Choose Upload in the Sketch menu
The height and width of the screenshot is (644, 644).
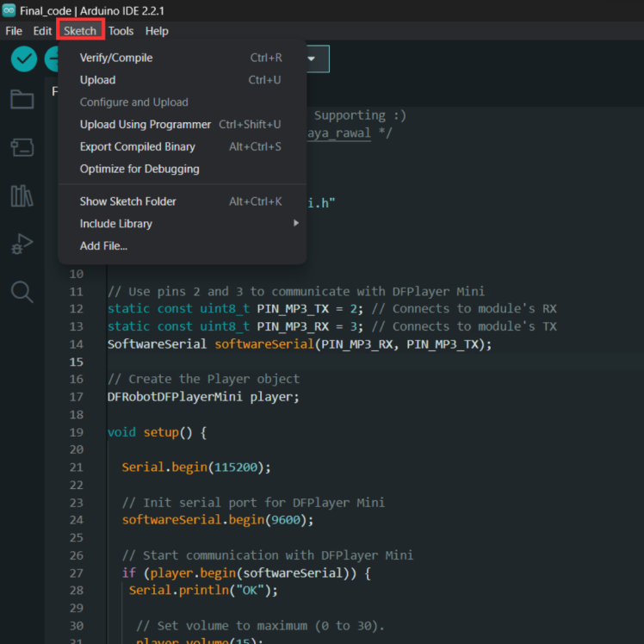[x=97, y=80]
